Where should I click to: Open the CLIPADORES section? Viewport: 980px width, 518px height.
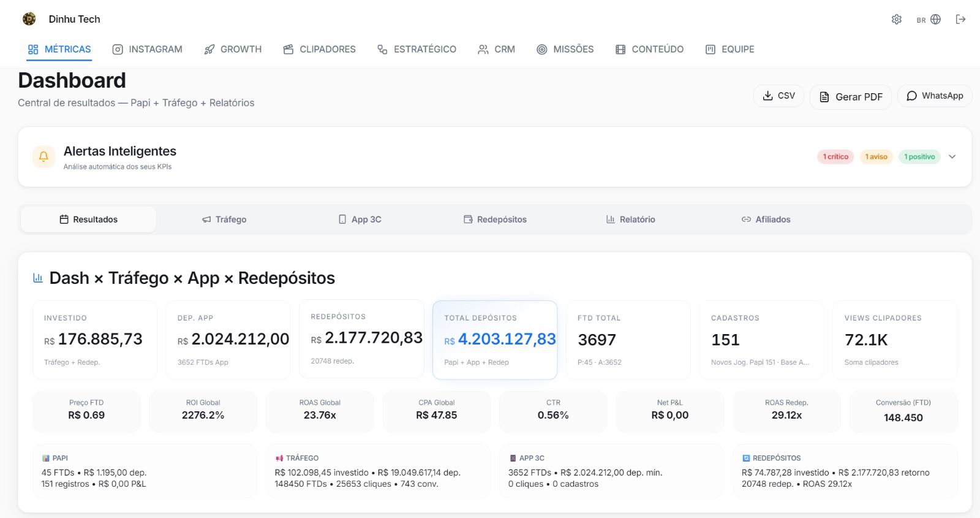coord(319,50)
